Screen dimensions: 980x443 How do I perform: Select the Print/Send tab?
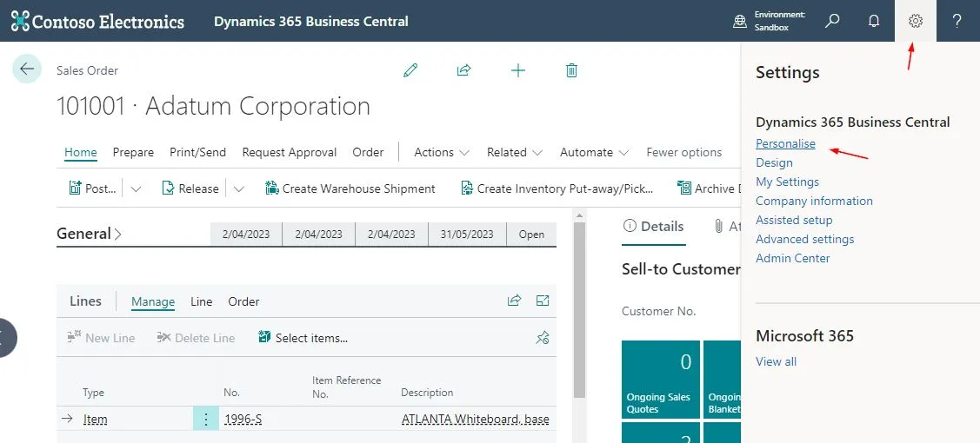pyautogui.click(x=197, y=152)
